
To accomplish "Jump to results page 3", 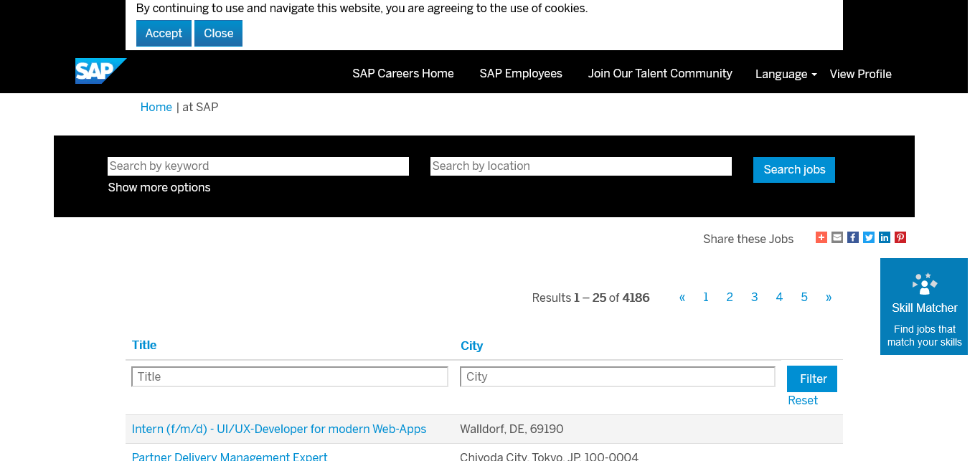I will 754,298.
